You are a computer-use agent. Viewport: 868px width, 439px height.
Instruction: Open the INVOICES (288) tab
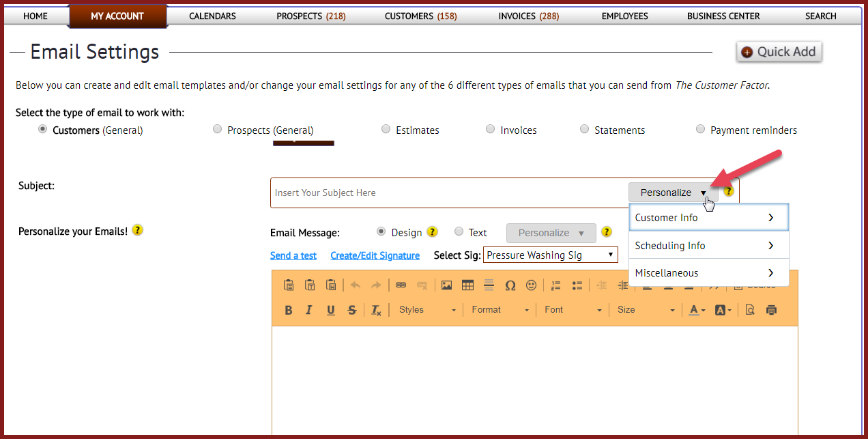(x=529, y=16)
